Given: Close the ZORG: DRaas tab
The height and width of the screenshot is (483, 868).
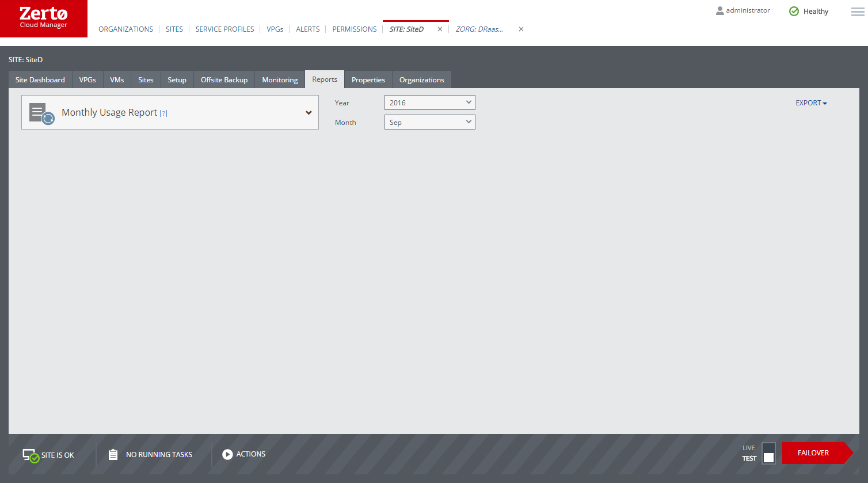Looking at the screenshot, I should click(521, 29).
